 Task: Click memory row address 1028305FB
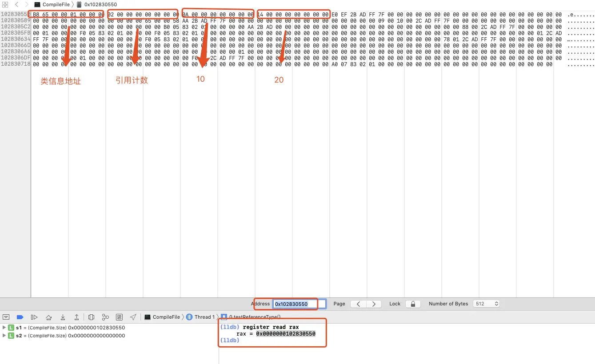[x=16, y=33]
